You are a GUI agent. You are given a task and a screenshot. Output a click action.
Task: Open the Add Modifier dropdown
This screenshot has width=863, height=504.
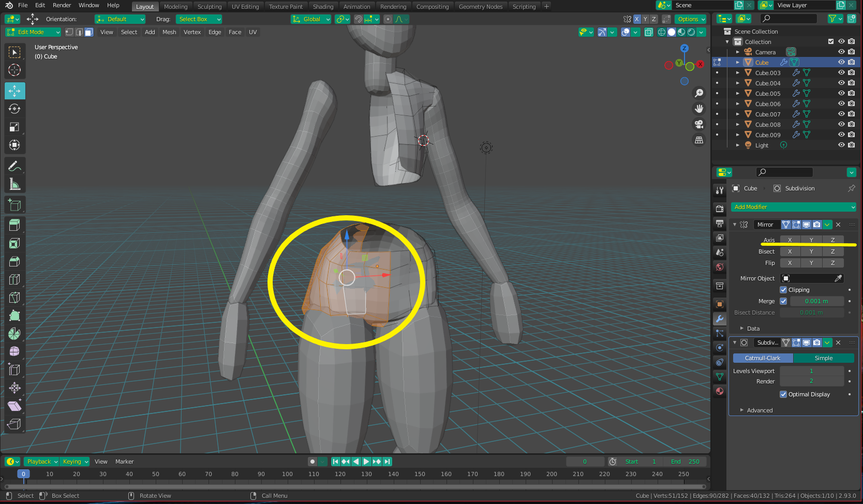point(794,207)
